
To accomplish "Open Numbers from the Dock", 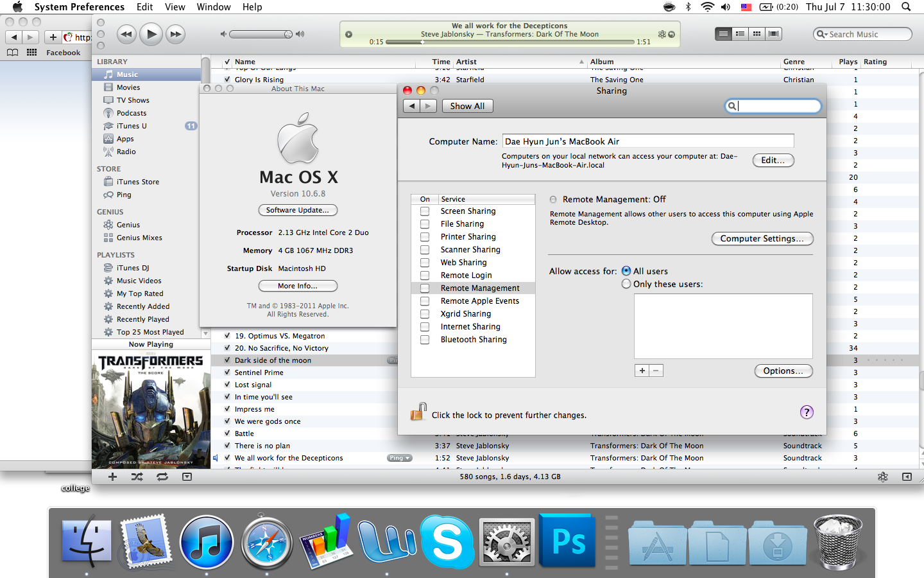I will click(x=327, y=541).
